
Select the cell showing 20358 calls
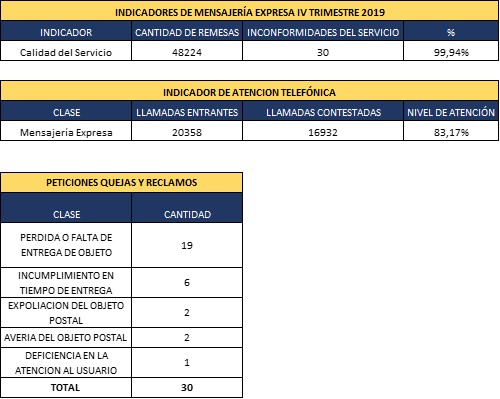pos(187,132)
